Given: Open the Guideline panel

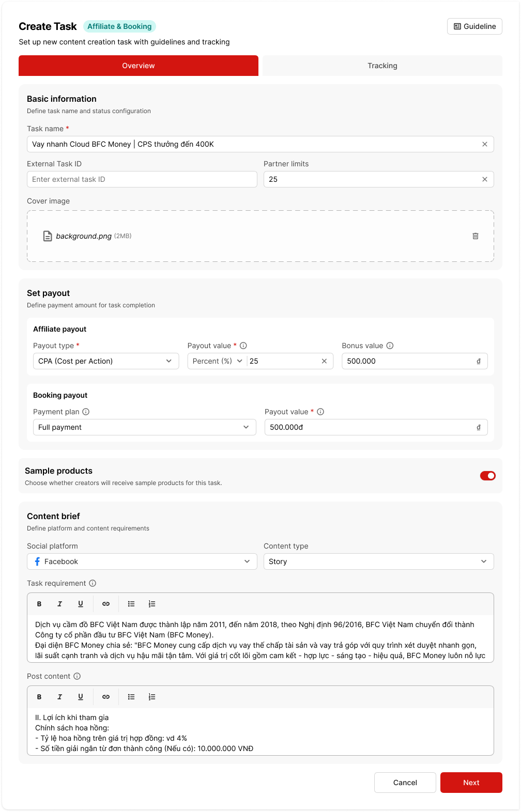Looking at the screenshot, I should coord(474,26).
